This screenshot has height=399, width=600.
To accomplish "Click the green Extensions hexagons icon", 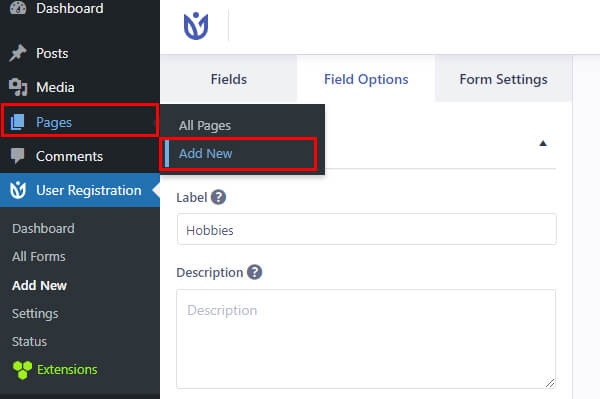I will click(x=22, y=370).
